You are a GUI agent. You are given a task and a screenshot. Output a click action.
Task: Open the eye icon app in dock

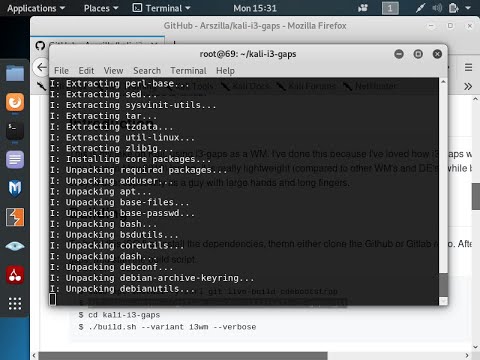pyautogui.click(x=15, y=246)
